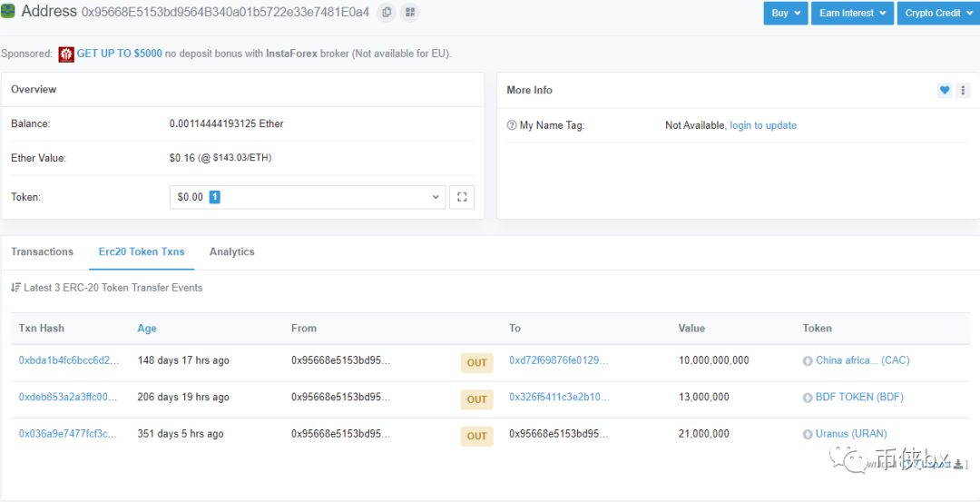
Task: Select the To address 0x95668e5153bd95... in URAN row
Action: [559, 434]
